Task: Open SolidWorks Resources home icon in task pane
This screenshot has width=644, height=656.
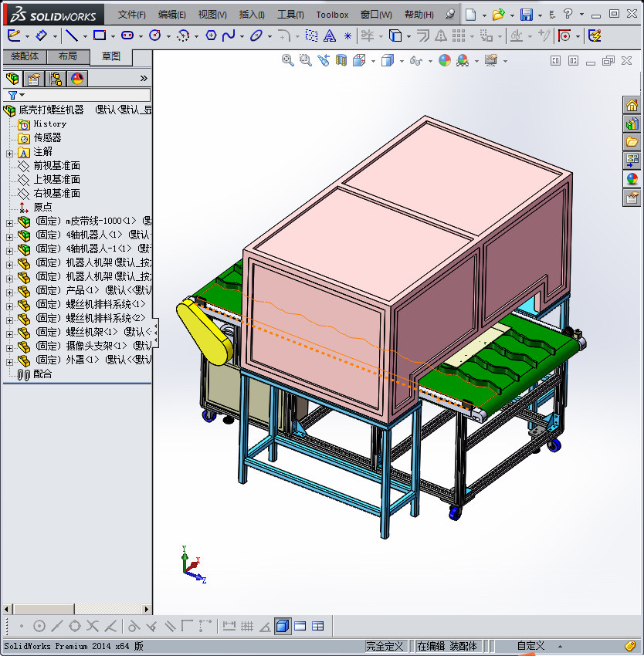Action: [x=632, y=105]
